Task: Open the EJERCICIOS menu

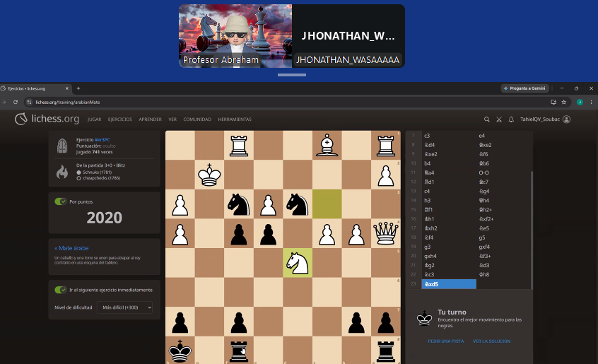Action: click(119, 119)
